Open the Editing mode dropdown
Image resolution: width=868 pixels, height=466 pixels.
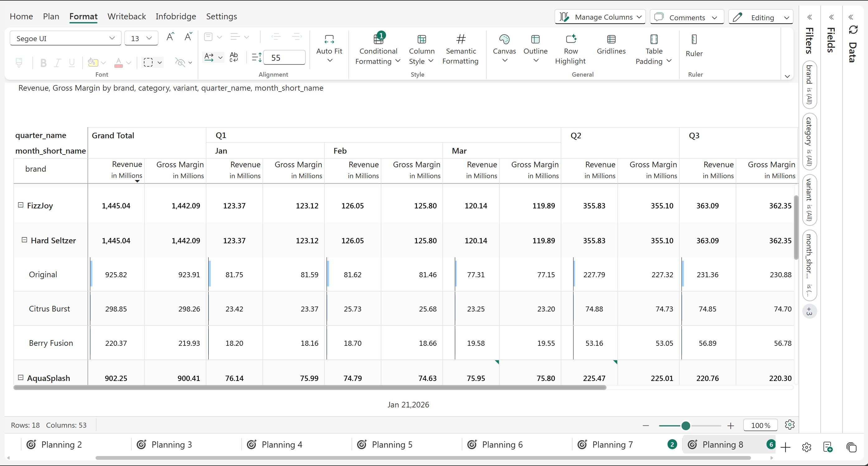(x=761, y=17)
